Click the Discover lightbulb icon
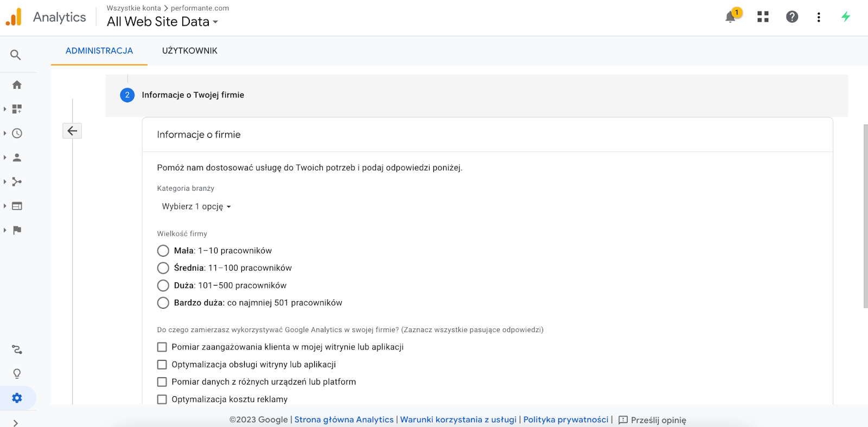 [x=17, y=374]
